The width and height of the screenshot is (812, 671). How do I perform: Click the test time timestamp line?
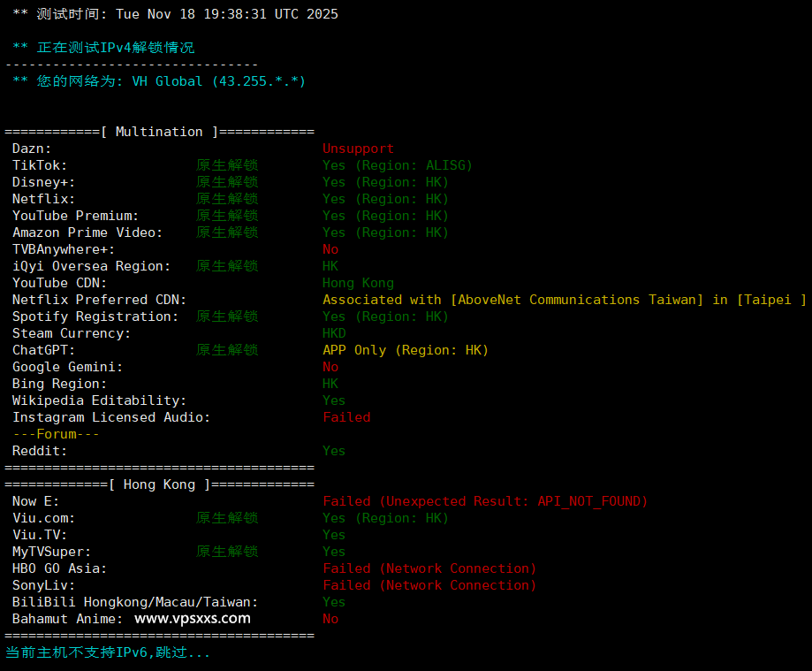[175, 14]
